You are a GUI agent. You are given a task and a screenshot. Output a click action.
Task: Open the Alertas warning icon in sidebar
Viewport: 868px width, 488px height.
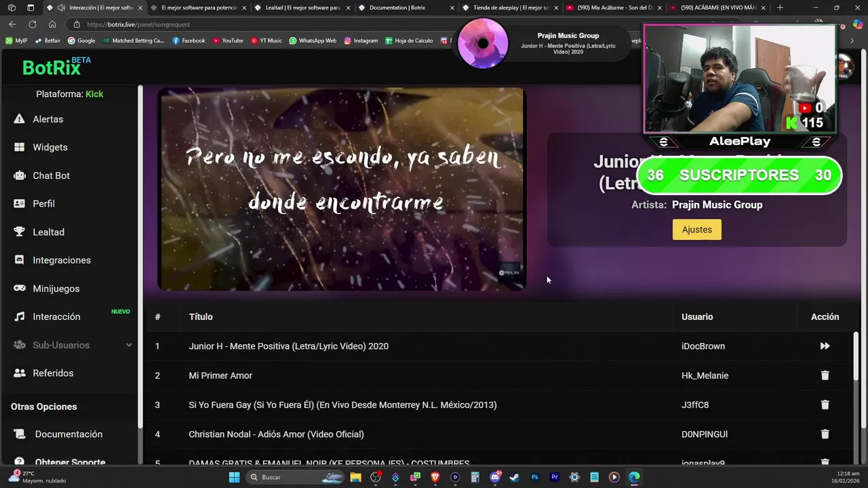[20, 119]
